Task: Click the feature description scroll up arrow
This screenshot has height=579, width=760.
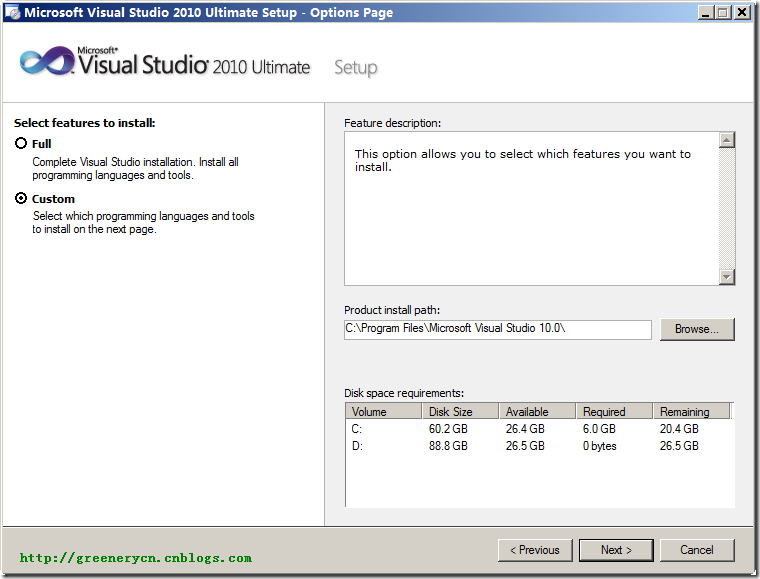Action: (x=727, y=141)
